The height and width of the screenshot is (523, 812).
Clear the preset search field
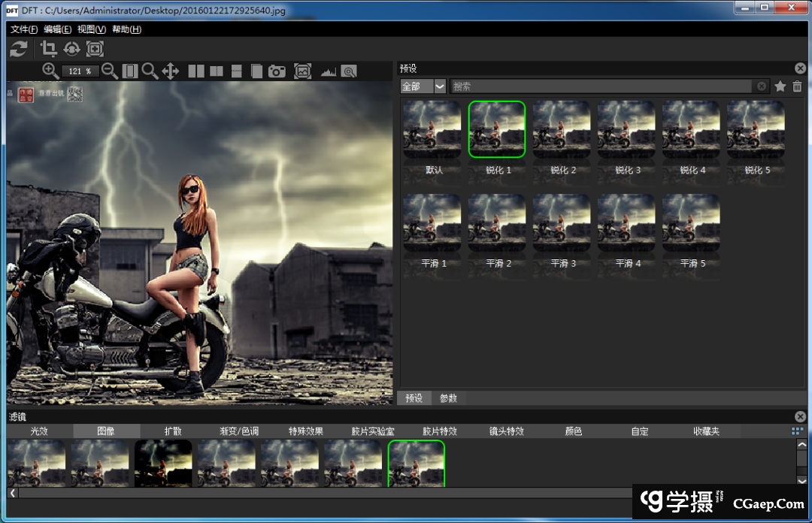point(762,86)
